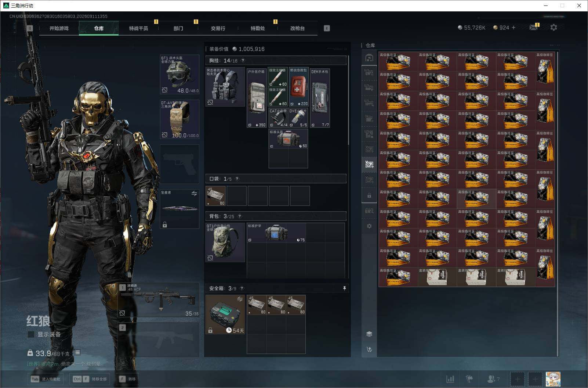Toggle the 显示装备 checkbox

tap(31, 334)
